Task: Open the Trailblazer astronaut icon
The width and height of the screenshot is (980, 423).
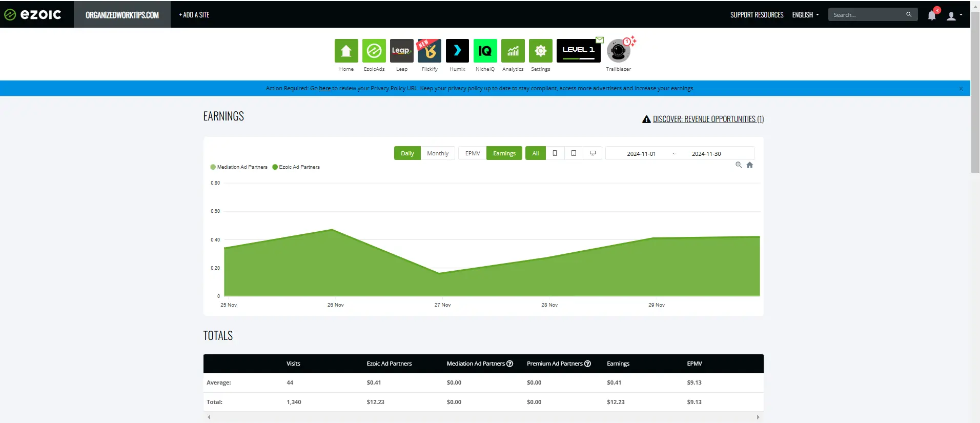Action: coord(618,51)
